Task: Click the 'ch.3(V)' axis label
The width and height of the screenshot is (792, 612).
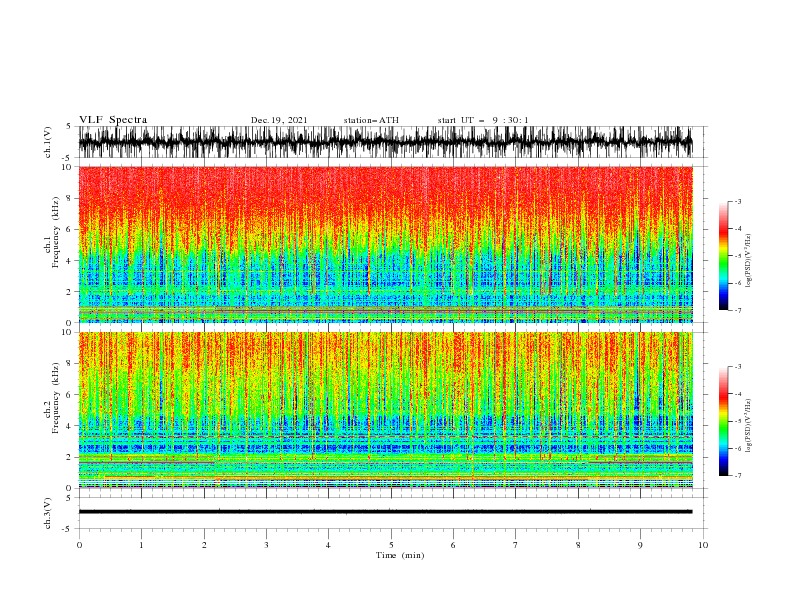Action: pos(48,513)
